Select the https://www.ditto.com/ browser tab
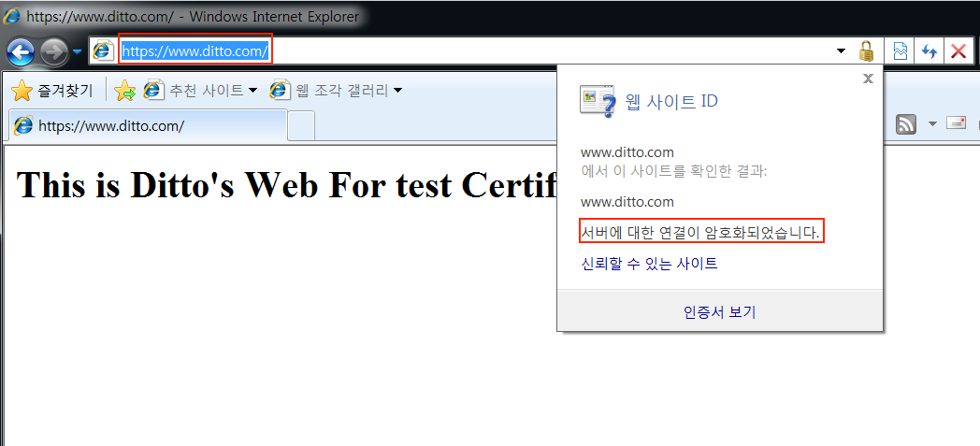 click(148, 125)
